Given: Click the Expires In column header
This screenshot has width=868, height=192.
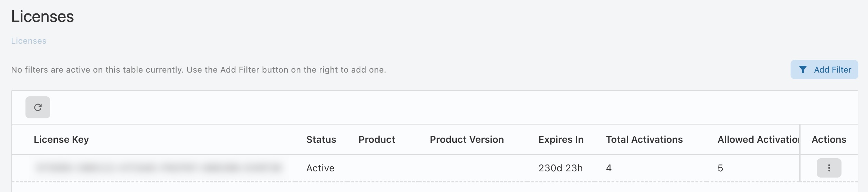Looking at the screenshot, I should 561,140.
